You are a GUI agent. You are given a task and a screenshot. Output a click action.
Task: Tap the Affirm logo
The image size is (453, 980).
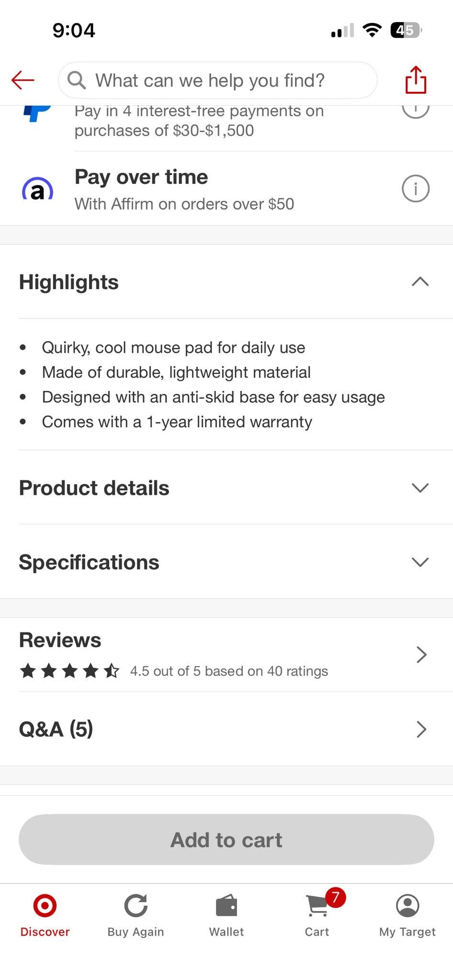[37, 189]
